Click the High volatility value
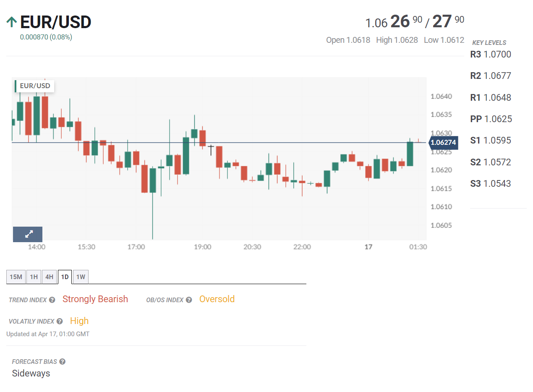The height and width of the screenshot is (392, 533). pos(79,321)
